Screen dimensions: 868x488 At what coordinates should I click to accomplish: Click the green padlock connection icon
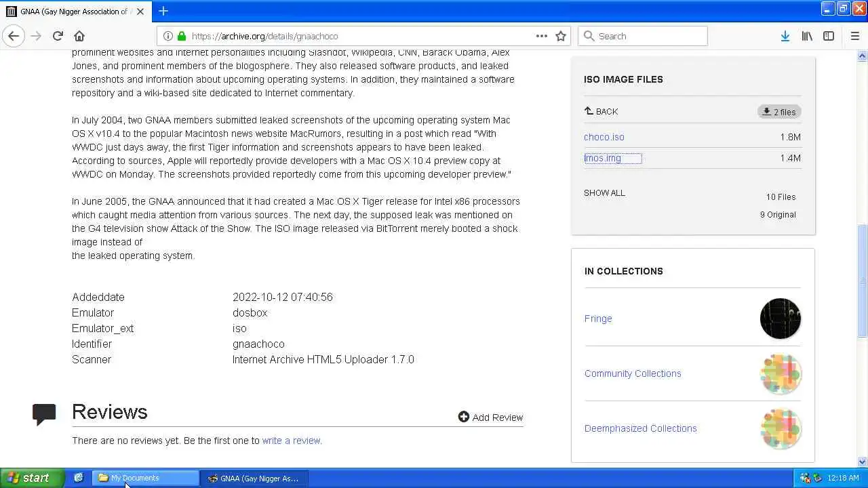(x=181, y=36)
